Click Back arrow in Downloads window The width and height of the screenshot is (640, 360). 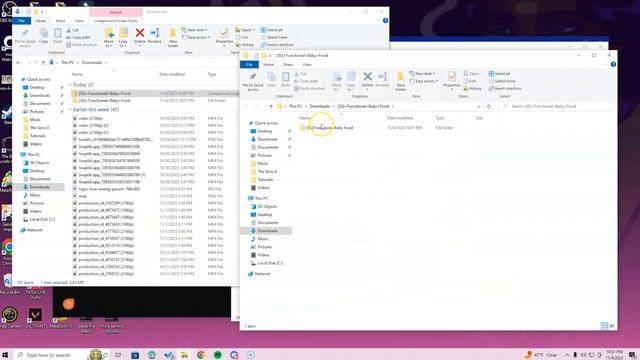pyautogui.click(x=18, y=62)
